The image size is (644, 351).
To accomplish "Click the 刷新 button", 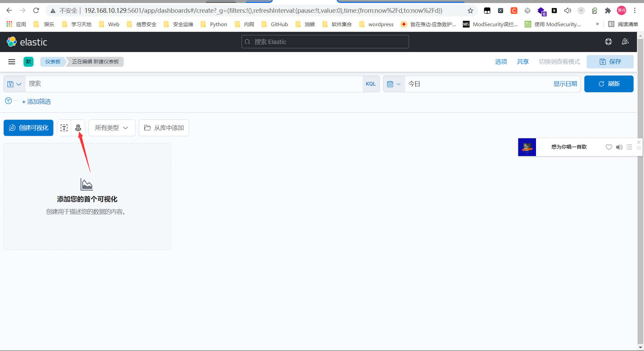I will point(608,84).
